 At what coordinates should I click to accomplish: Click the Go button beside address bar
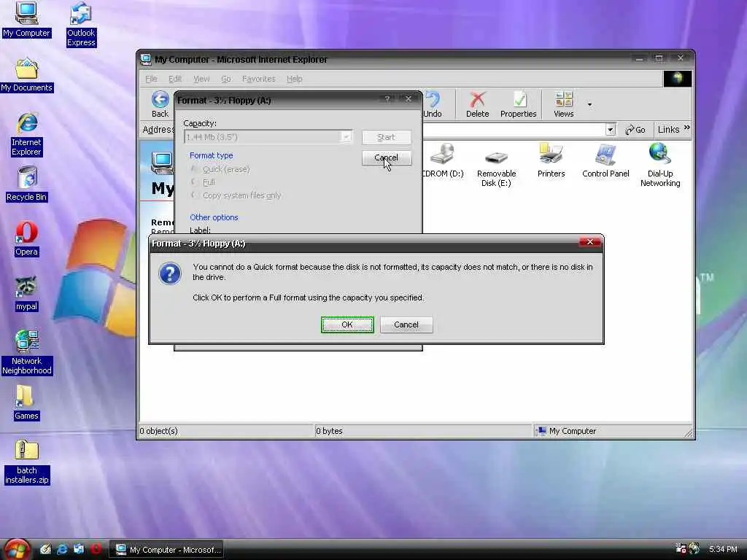(x=635, y=130)
